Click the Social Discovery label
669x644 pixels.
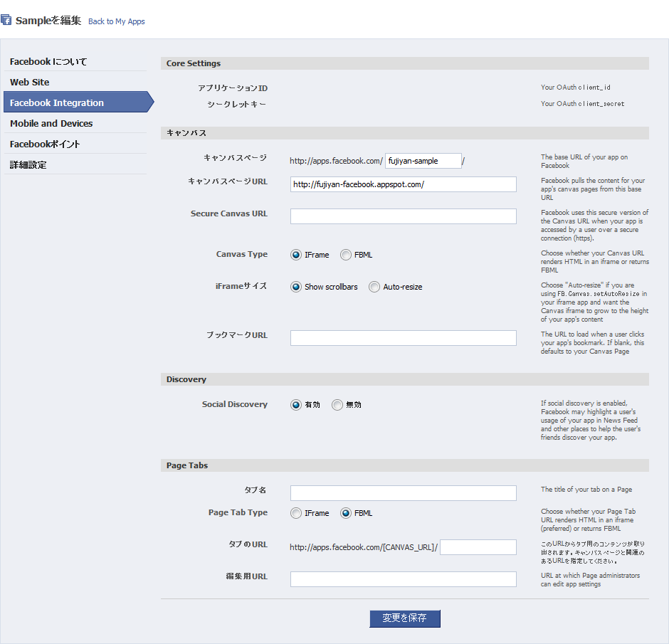click(x=235, y=404)
